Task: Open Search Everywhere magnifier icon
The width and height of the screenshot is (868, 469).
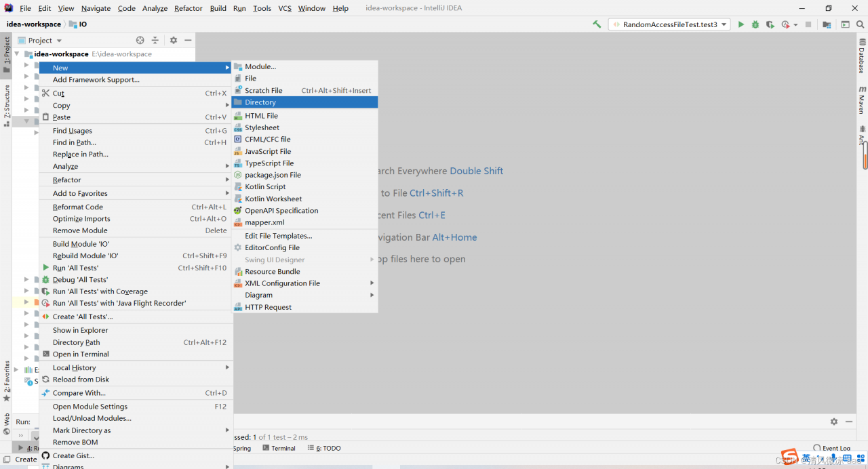Action: point(859,24)
